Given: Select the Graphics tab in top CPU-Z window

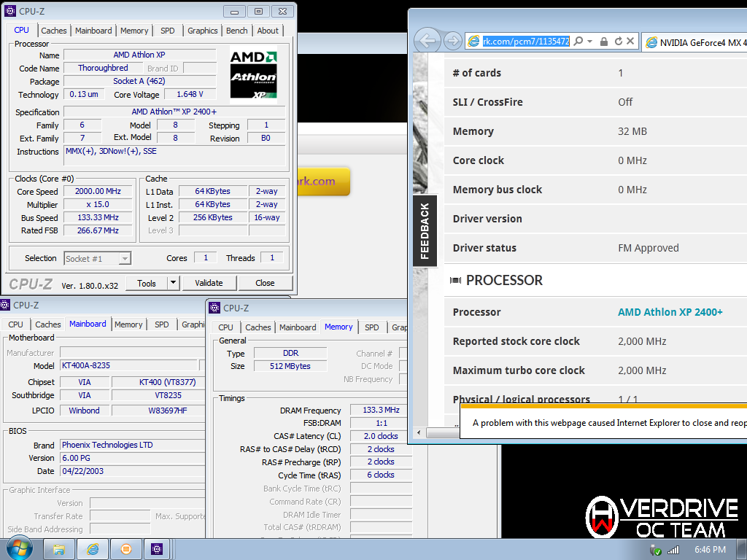Looking at the screenshot, I should pos(203,31).
